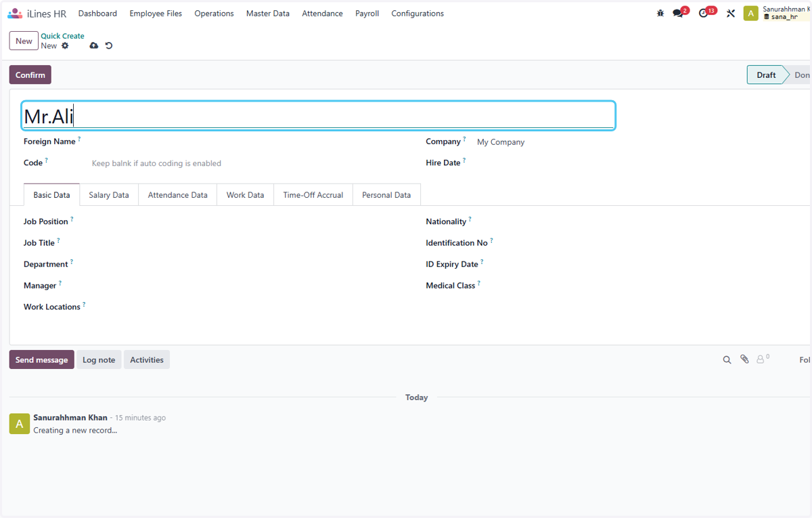The width and height of the screenshot is (812, 518).
Task: Select the Done status stage
Action: coord(801,75)
